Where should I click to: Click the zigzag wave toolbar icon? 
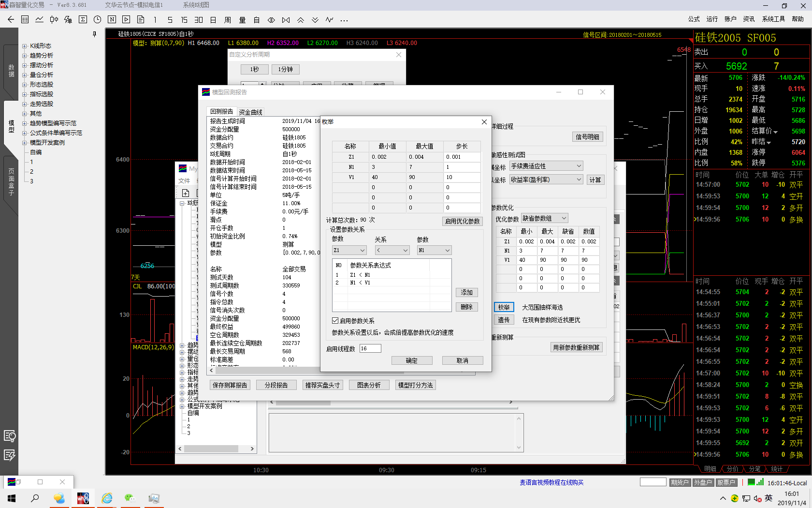click(x=329, y=20)
